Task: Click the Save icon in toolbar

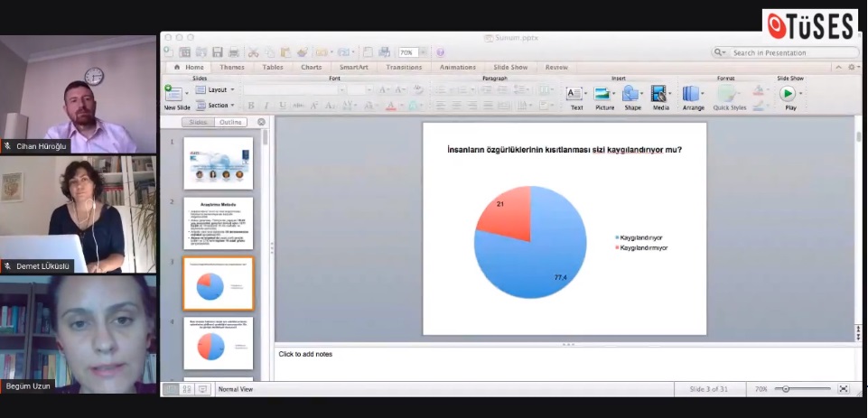Action: click(x=217, y=52)
